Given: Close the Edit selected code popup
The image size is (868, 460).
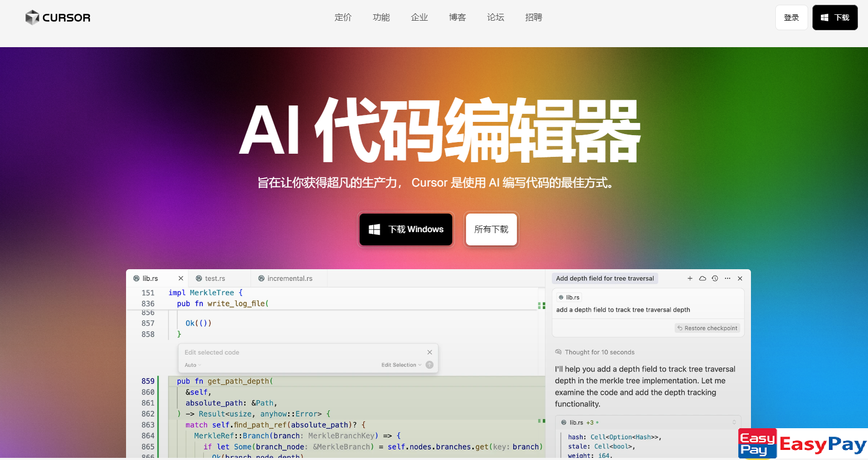Looking at the screenshot, I should [429, 352].
